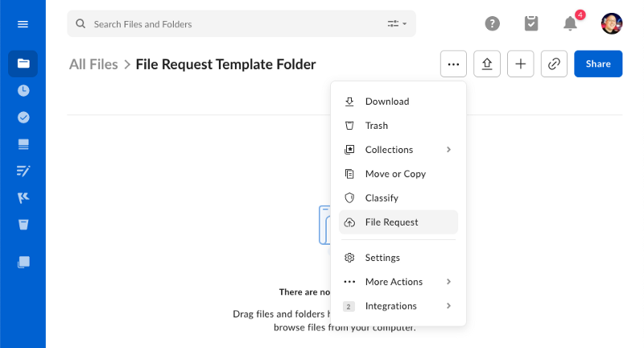Open the laptop-shaped sidebar icon
Screen dimensions: 644x348
(23, 144)
